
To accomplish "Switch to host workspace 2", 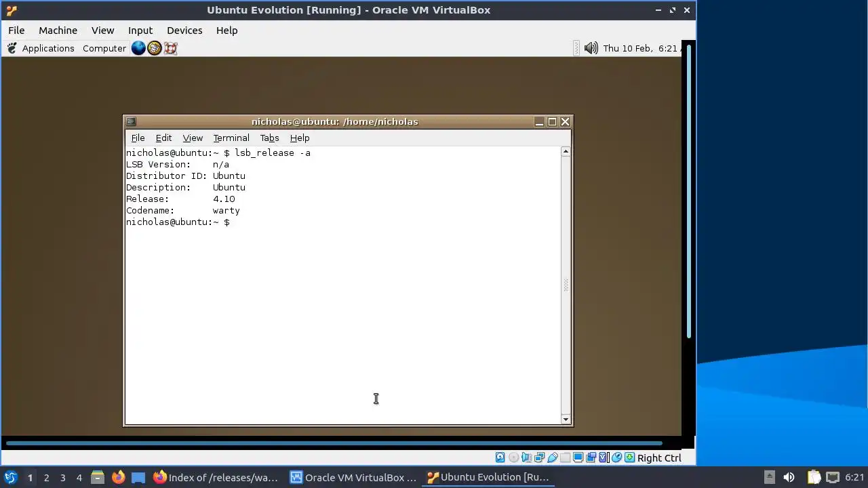I will (46, 477).
